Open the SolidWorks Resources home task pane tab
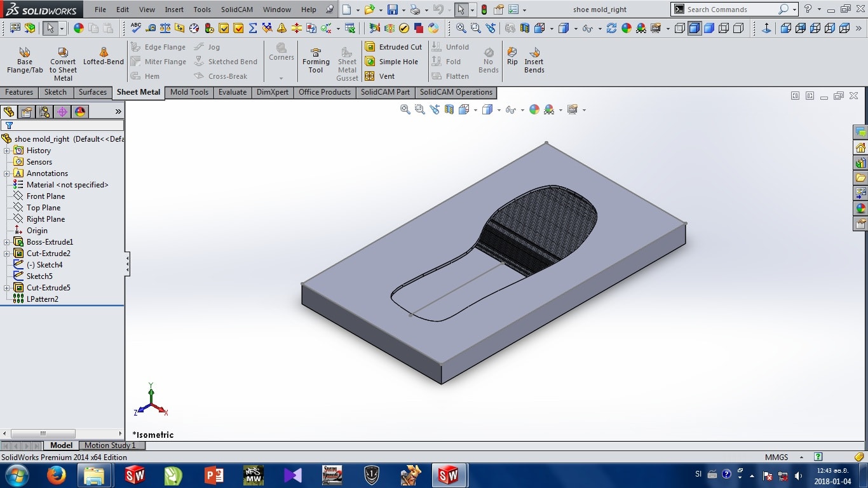Viewport: 868px width, 488px height. (861, 147)
